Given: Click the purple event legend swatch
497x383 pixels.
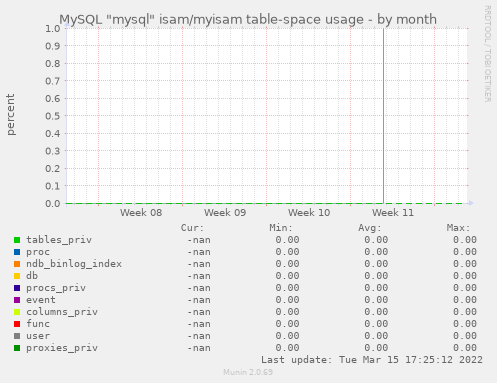Looking at the screenshot, I should pos(17,300).
